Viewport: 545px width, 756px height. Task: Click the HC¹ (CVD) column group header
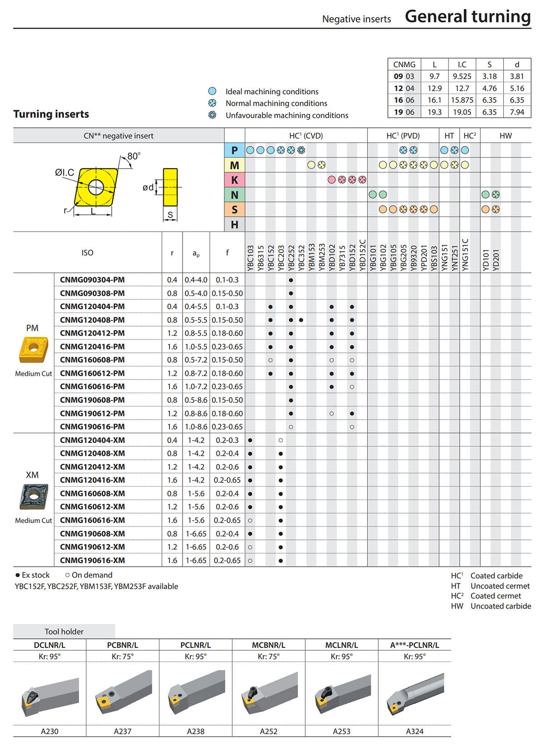click(x=306, y=135)
